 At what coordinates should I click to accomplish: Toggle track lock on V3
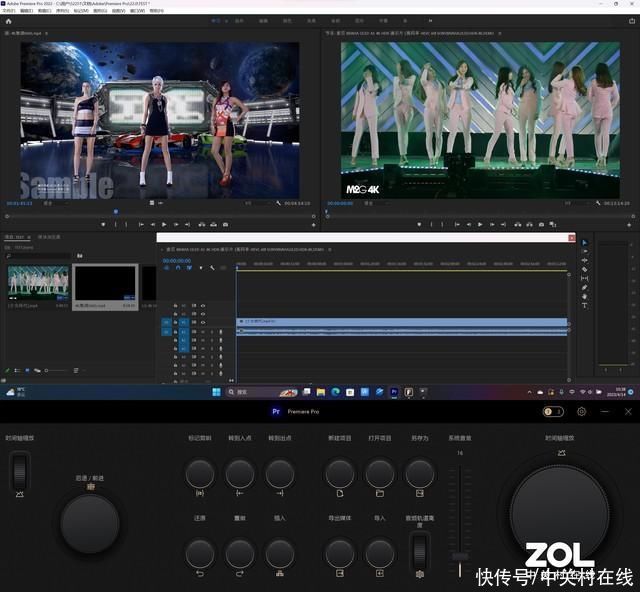(x=176, y=305)
